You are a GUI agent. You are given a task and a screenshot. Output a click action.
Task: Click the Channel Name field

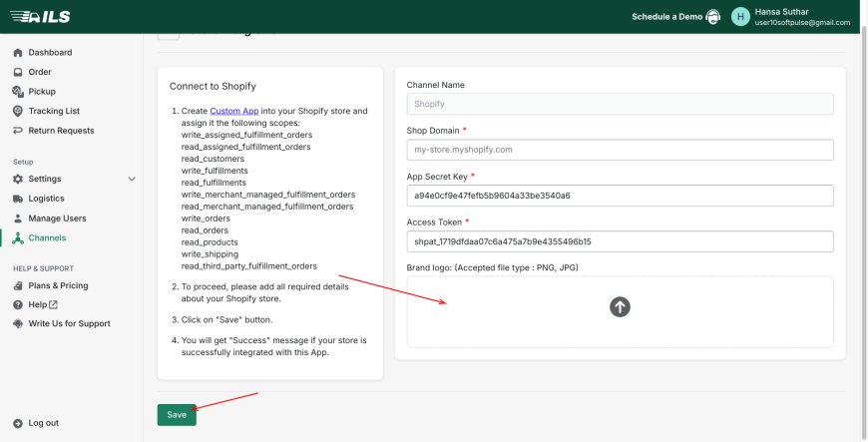tap(620, 104)
